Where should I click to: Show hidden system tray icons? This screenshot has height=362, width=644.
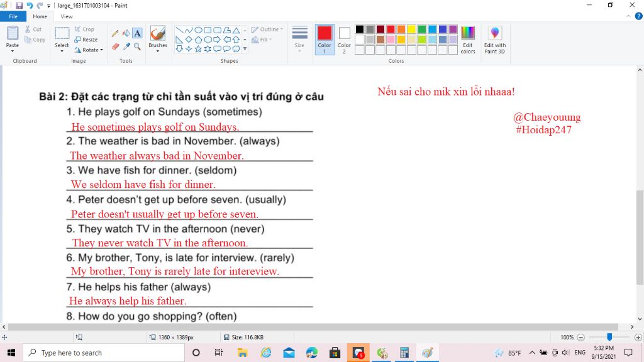pos(532,353)
